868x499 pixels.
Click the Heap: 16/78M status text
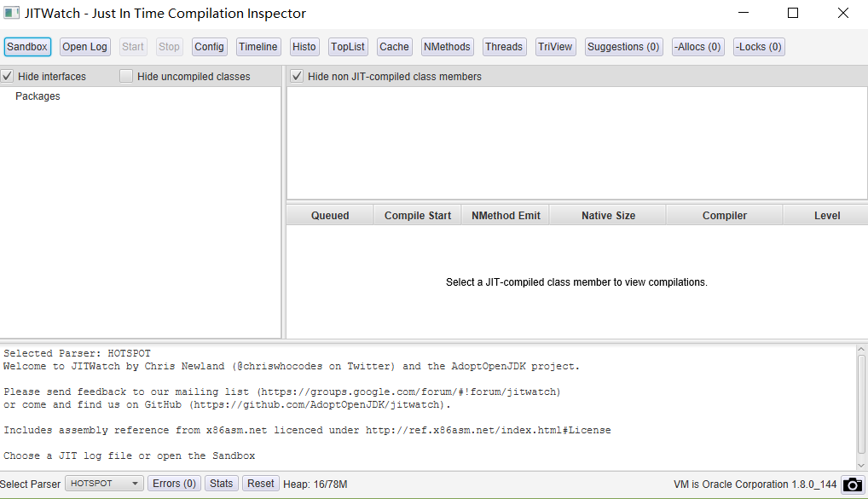[x=315, y=484]
